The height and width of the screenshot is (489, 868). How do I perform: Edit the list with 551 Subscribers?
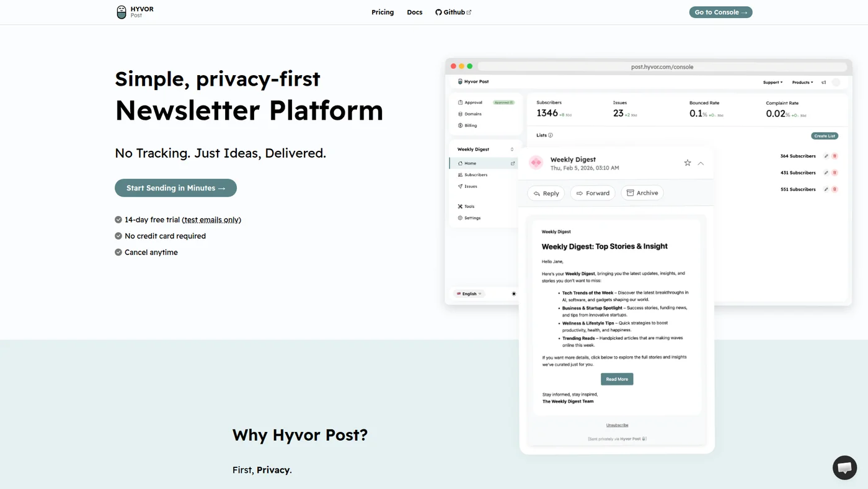pos(826,189)
